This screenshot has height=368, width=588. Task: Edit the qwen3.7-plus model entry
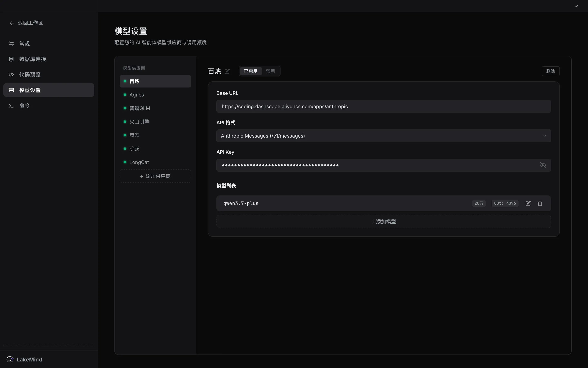pos(528,203)
